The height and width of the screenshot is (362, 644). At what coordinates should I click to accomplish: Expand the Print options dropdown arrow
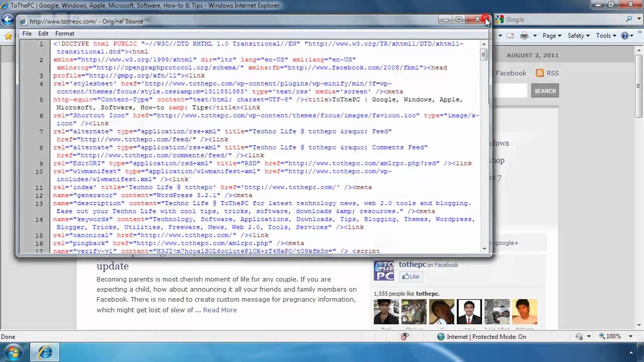(535, 36)
